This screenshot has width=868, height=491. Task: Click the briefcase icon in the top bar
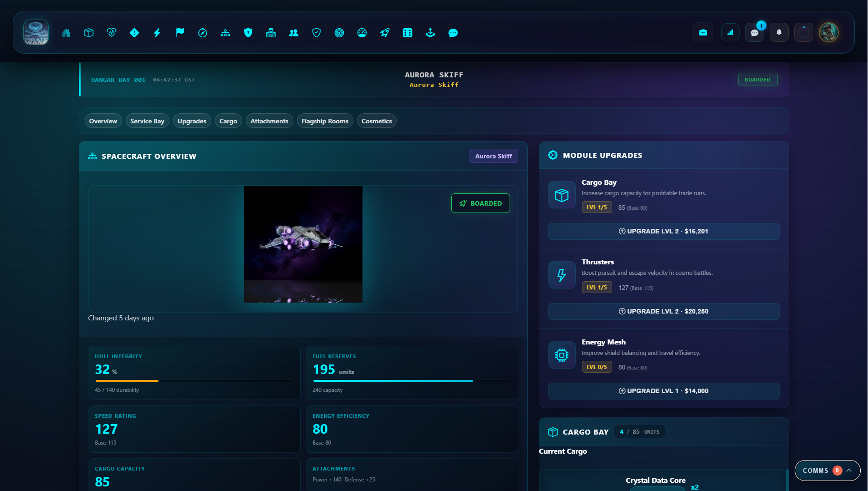(x=703, y=32)
